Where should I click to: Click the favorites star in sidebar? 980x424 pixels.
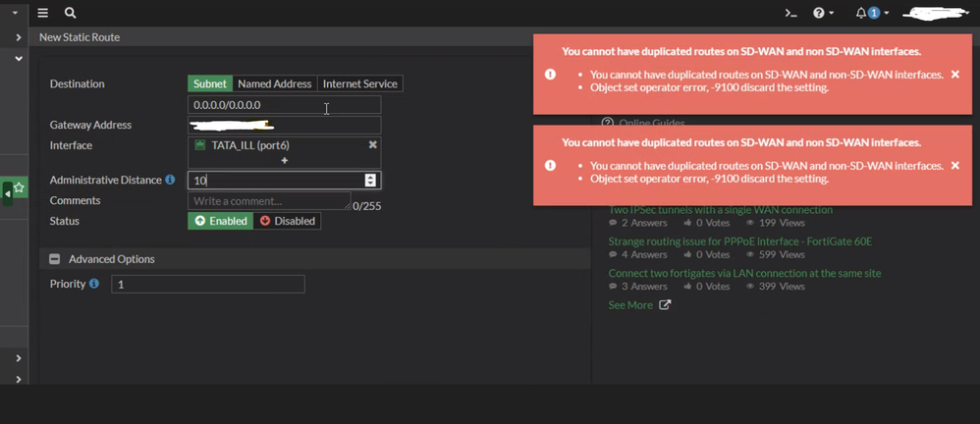(19, 187)
